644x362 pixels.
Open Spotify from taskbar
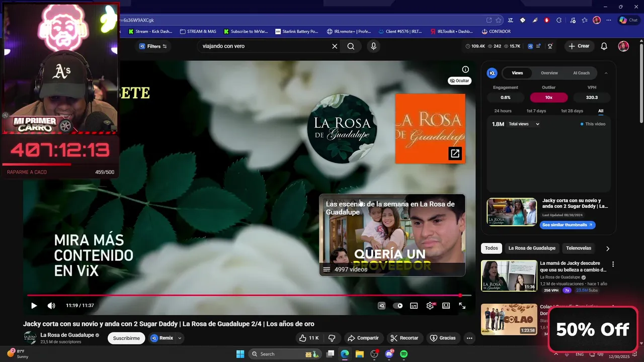pos(404,354)
